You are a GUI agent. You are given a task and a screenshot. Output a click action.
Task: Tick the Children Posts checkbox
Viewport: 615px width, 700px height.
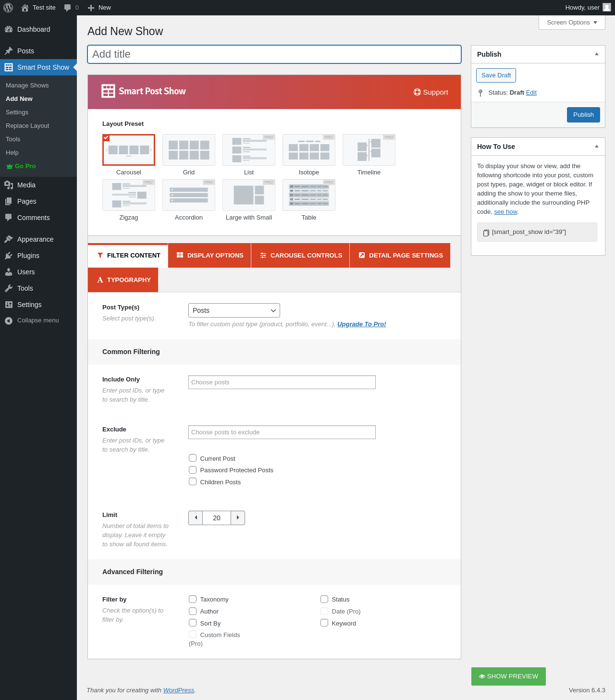coord(193,481)
